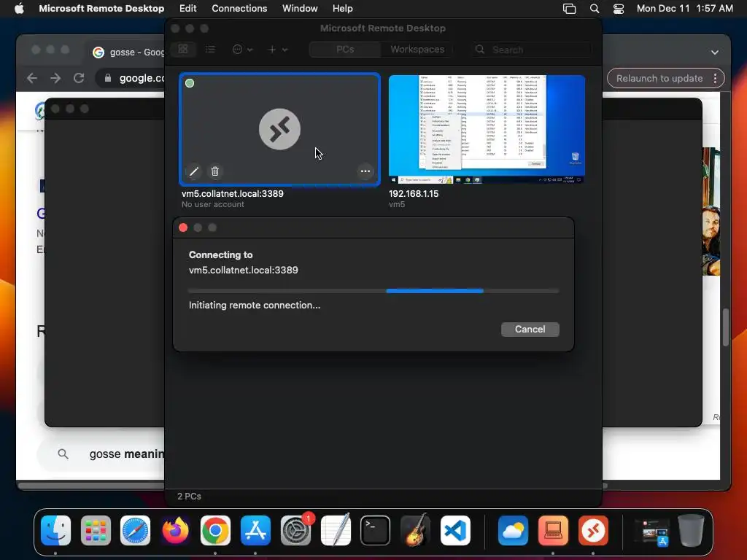Click the 192.168.1.15 PC name label

coord(414,194)
